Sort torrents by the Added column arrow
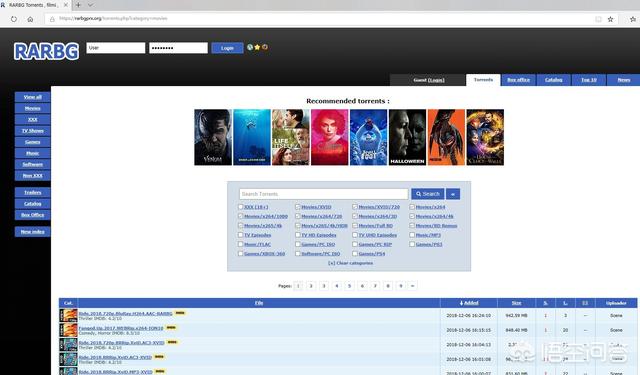Image resolution: width=640 pixels, height=375 pixels. [461, 303]
